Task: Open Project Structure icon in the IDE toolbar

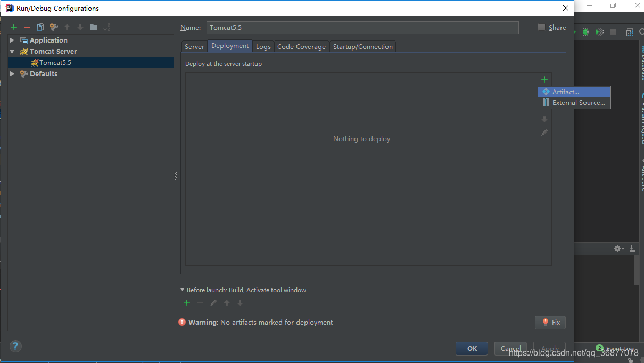Action: pos(630,32)
